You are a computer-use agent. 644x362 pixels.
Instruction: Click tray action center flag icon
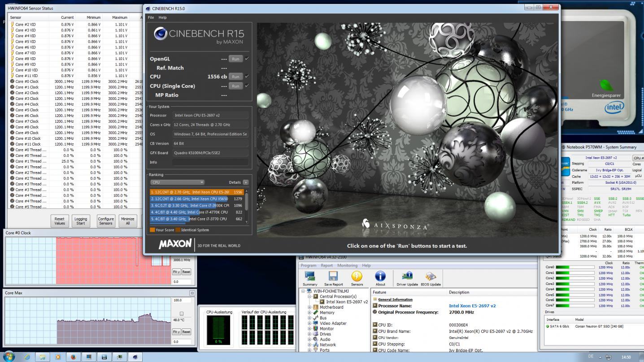pos(609,357)
